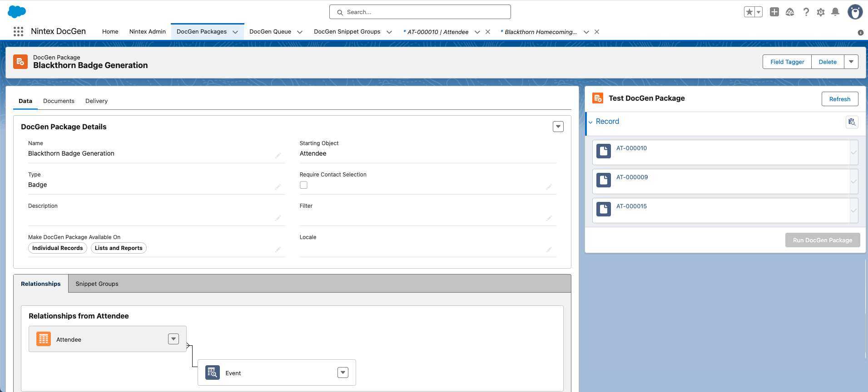
Task: Select the AT-000009 record checkmark
Action: (854, 181)
